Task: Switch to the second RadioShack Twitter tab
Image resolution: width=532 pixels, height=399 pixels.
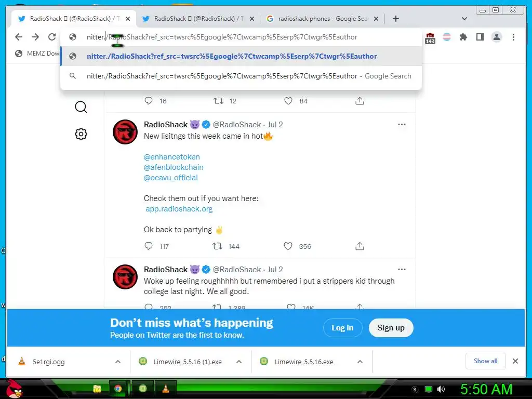Action: point(198,19)
